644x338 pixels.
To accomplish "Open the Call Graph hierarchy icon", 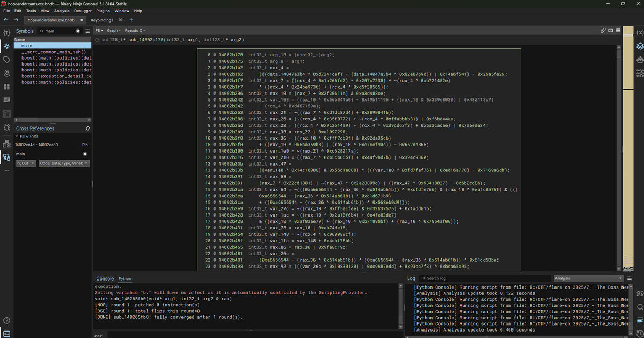I will [x=7, y=143].
